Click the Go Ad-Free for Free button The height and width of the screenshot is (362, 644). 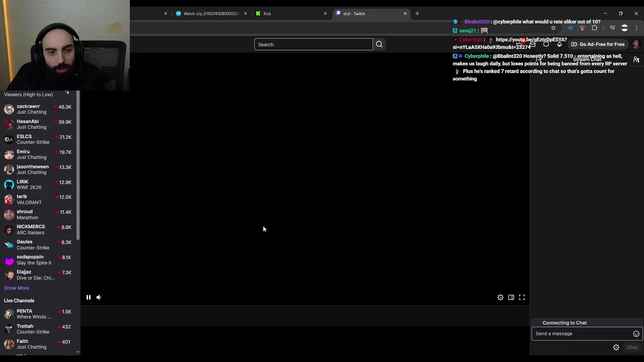click(x=598, y=44)
